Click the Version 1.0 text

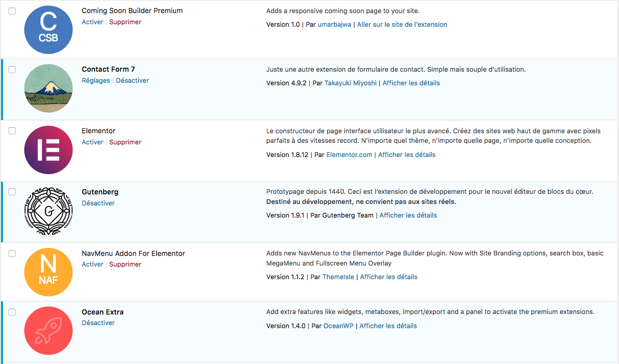pos(283,24)
